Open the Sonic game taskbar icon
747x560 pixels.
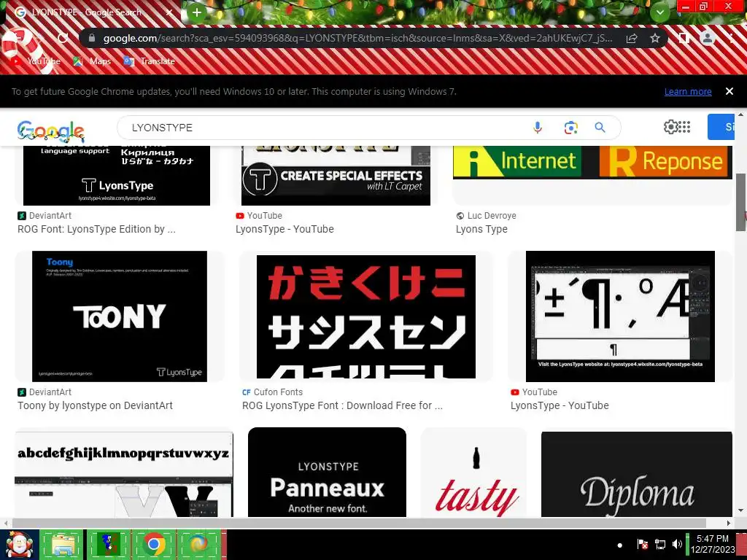coord(108,545)
